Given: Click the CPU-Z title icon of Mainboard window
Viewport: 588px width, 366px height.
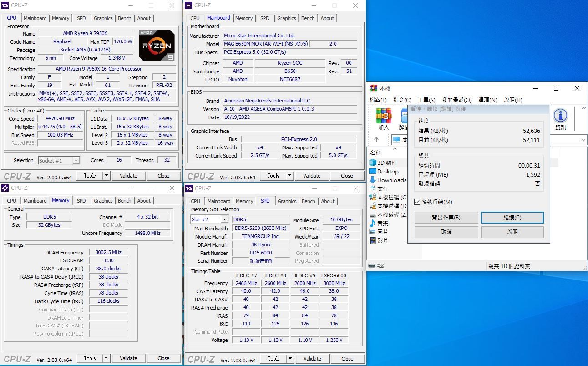Looking at the screenshot, I should [x=189, y=5].
